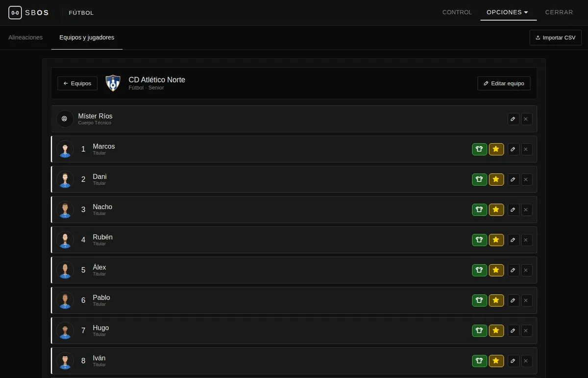This screenshot has width=588, height=378.
Task: Toggle Iván's jersey starter status
Action: click(x=480, y=361)
